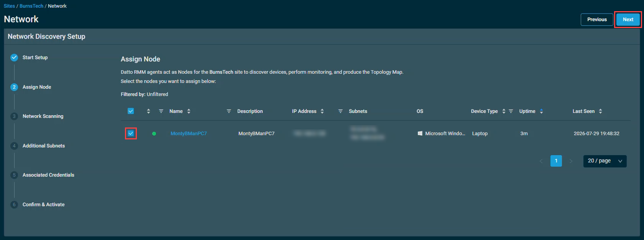Go to Start Setup step
The width and height of the screenshot is (644, 240).
35,58
